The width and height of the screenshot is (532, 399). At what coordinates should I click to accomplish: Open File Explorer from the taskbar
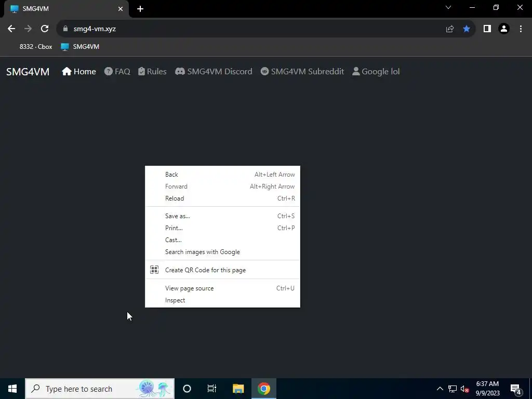238,389
